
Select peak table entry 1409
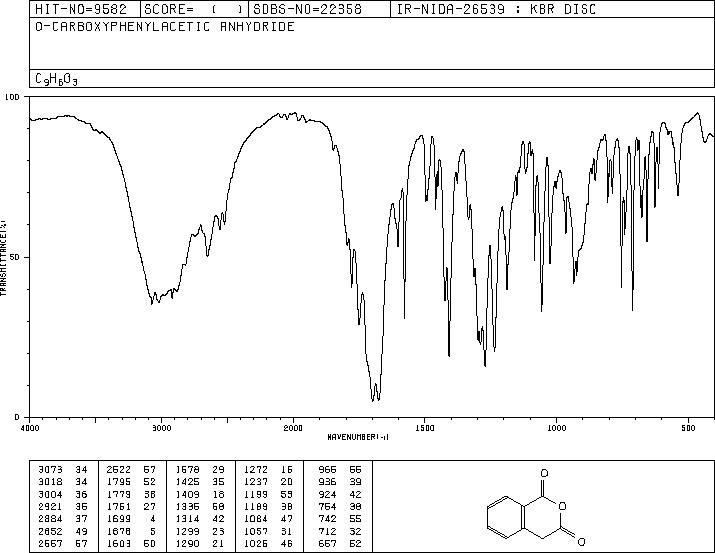[187, 495]
